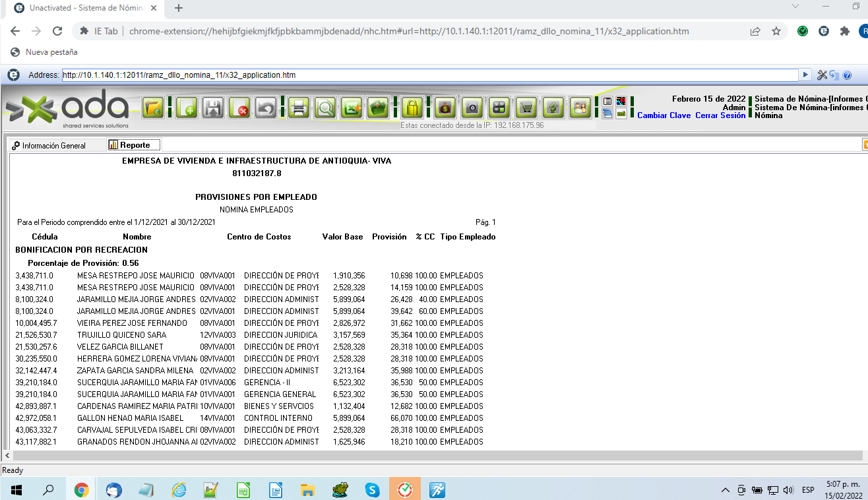868x500 pixels.
Task: Click the magnifying glass search toolbar icon
Action: (x=325, y=108)
